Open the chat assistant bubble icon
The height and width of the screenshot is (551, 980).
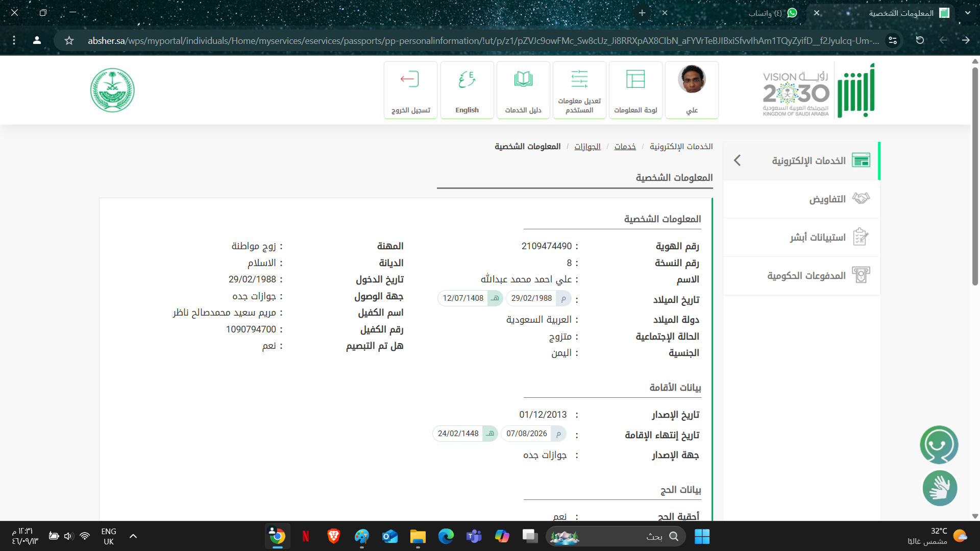(x=939, y=444)
